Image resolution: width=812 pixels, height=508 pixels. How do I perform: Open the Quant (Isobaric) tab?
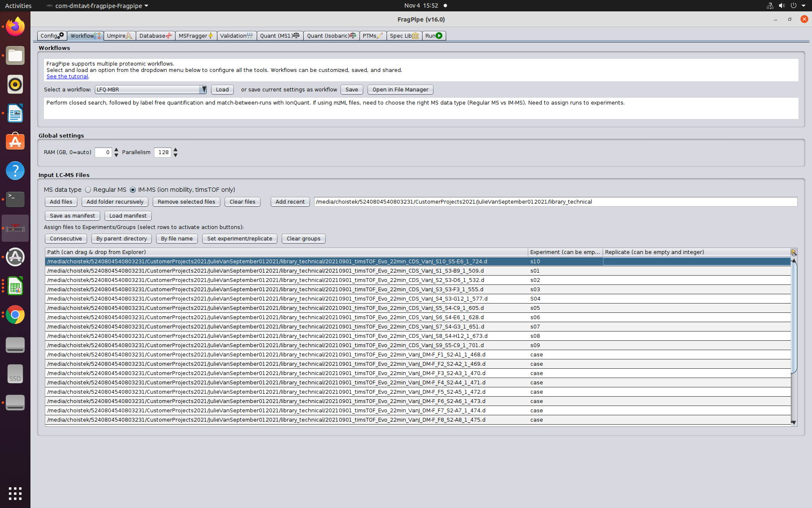point(332,36)
